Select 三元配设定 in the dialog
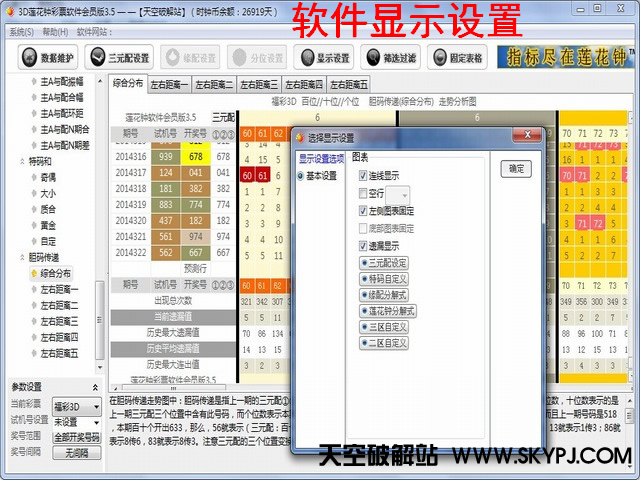The width and height of the screenshot is (640, 480). point(388,262)
